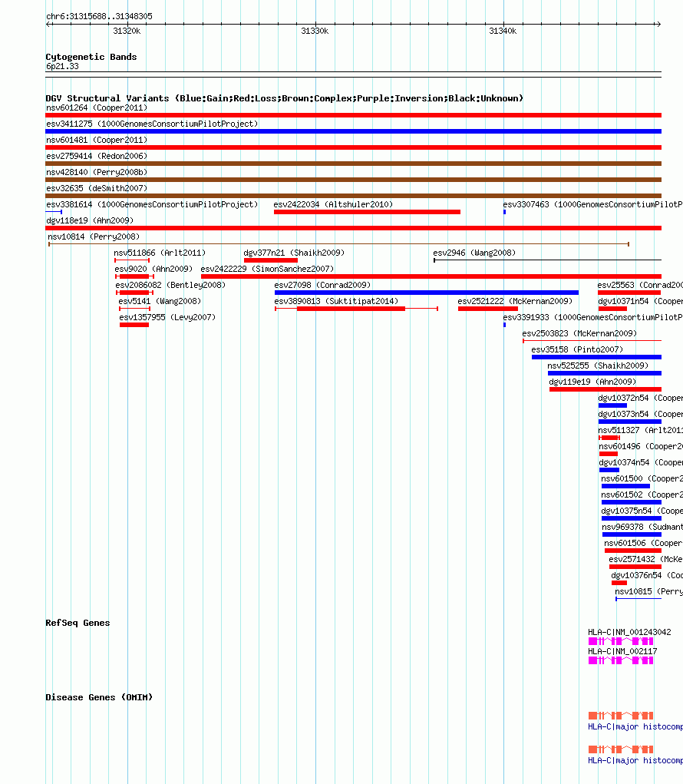The width and height of the screenshot is (683, 784).
Task: Click esv1357955 (Levy2007) label
Action: click(167, 317)
